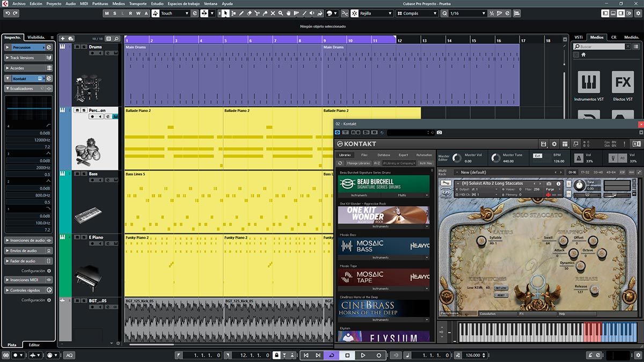This screenshot has width=644, height=362.
Task: Open the Touch automation mode dropdown
Action: click(175, 13)
